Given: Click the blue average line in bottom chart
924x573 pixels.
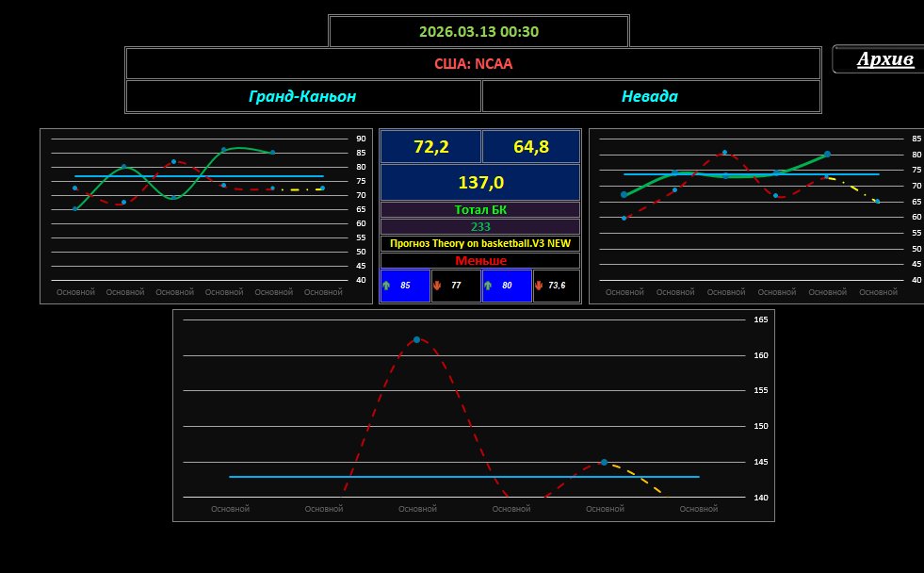Looking at the screenshot, I should click(x=283, y=477).
